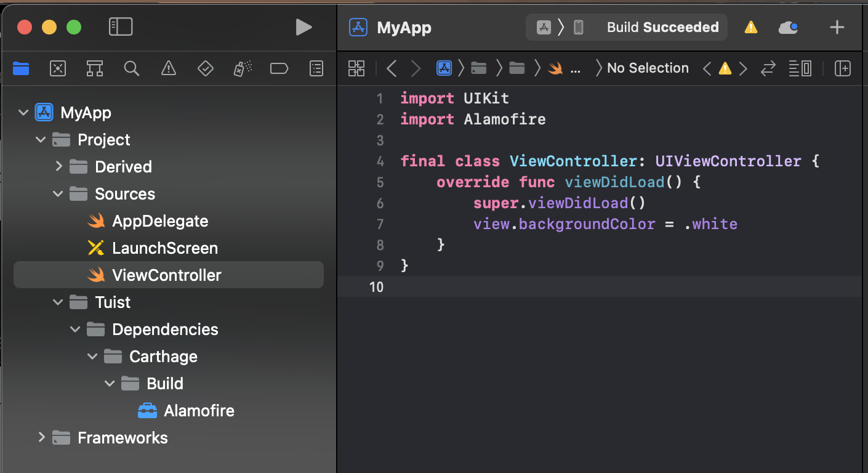Image resolution: width=868 pixels, height=473 pixels.
Task: Click MyApp project icon in jump bar
Action: coord(444,68)
